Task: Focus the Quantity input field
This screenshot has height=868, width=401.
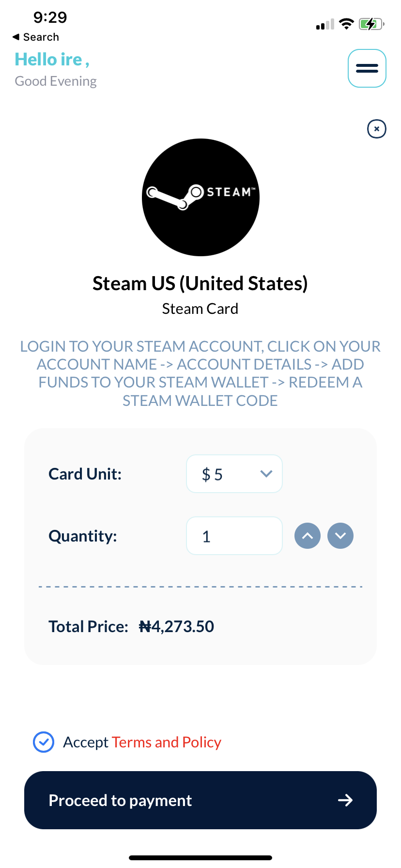Action: coord(234,536)
